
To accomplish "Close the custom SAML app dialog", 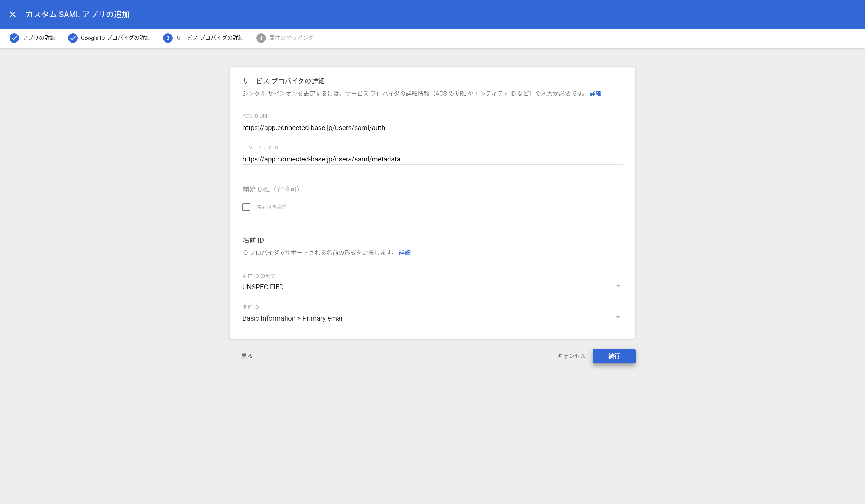I will [x=13, y=14].
